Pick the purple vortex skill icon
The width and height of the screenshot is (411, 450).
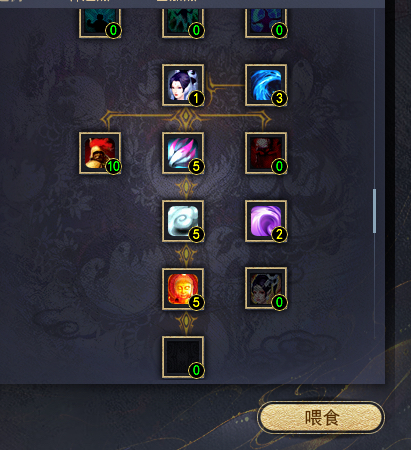(266, 221)
